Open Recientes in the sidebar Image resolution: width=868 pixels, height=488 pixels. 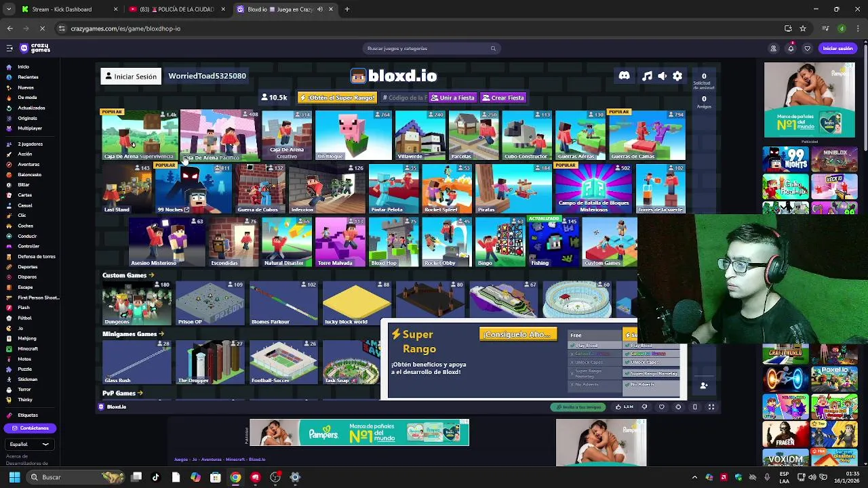click(28, 77)
